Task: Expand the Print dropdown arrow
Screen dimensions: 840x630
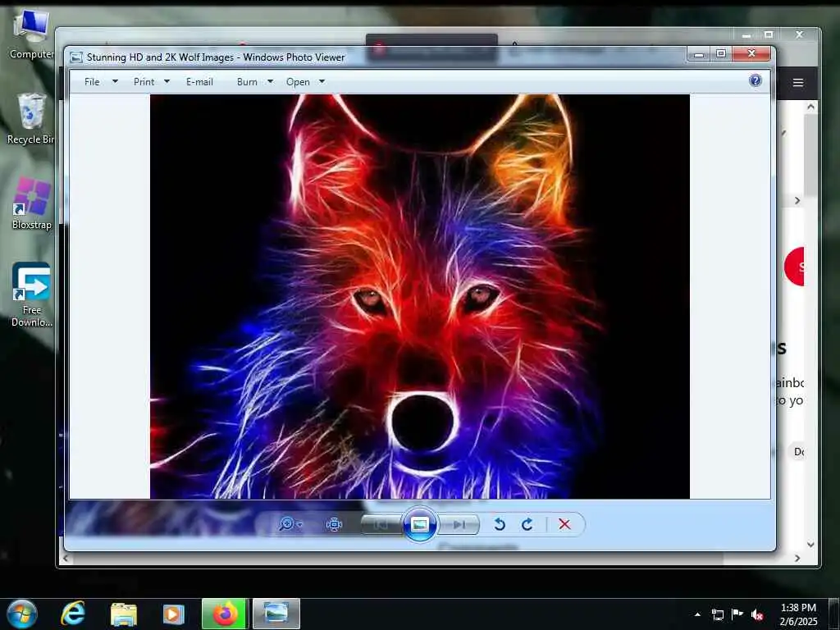Action: point(167,81)
